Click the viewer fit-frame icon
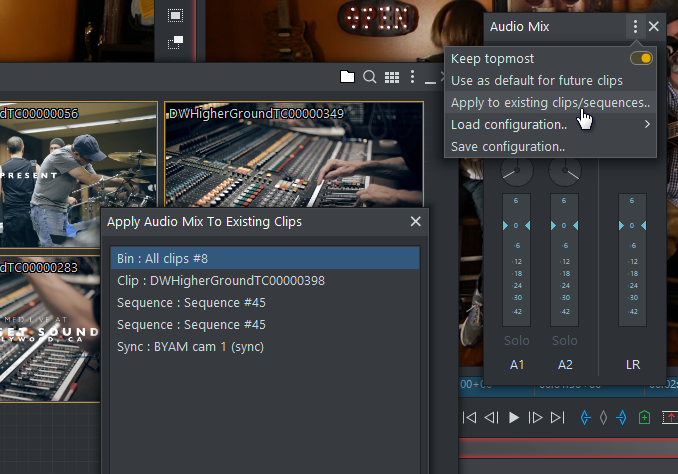This screenshot has height=474, width=678. (x=176, y=16)
